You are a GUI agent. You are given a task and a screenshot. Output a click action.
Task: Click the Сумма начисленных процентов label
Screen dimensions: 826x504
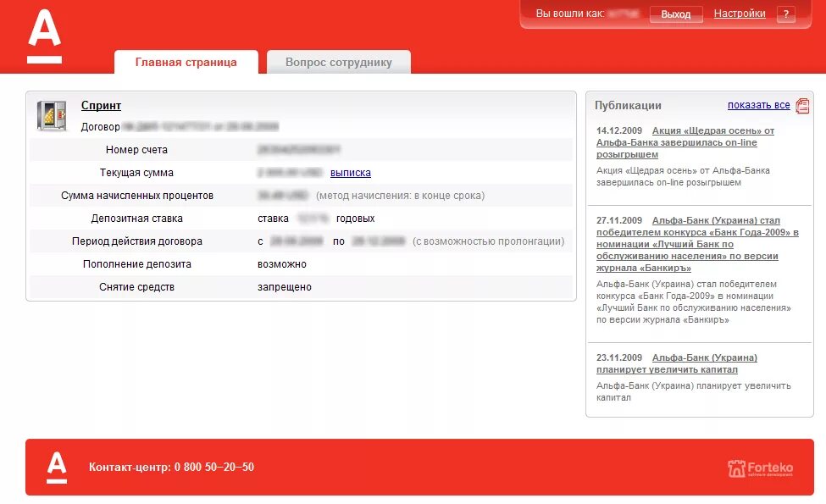(137, 196)
